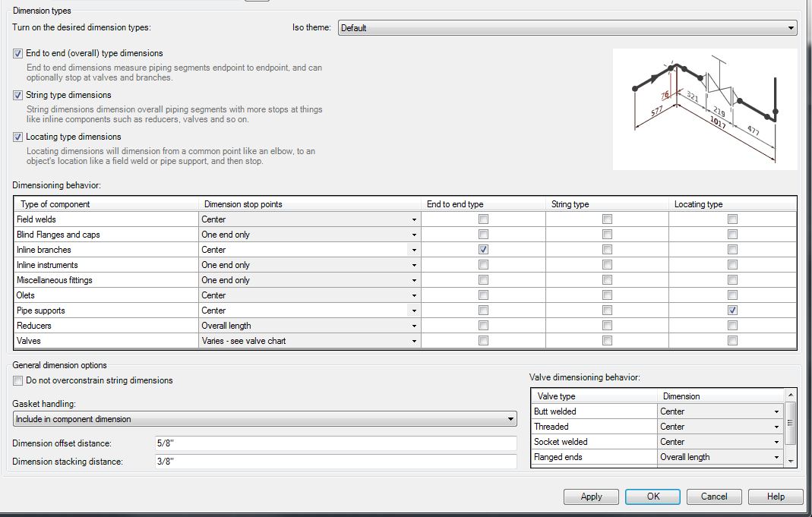Click the valve table scrollbar thumb
812x517 pixels.
coord(790,423)
